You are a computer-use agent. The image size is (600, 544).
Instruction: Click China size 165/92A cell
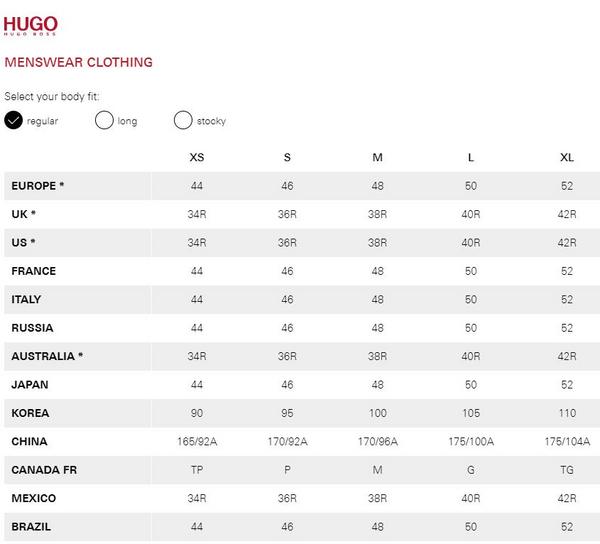[x=197, y=441]
